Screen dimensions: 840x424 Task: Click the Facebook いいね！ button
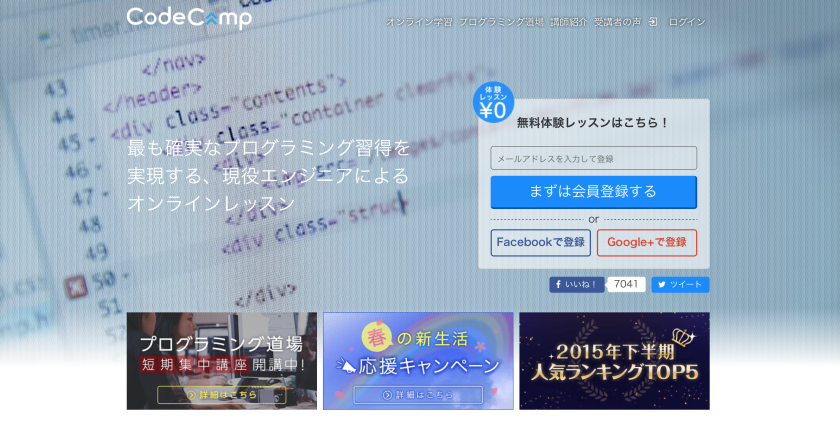(576, 285)
